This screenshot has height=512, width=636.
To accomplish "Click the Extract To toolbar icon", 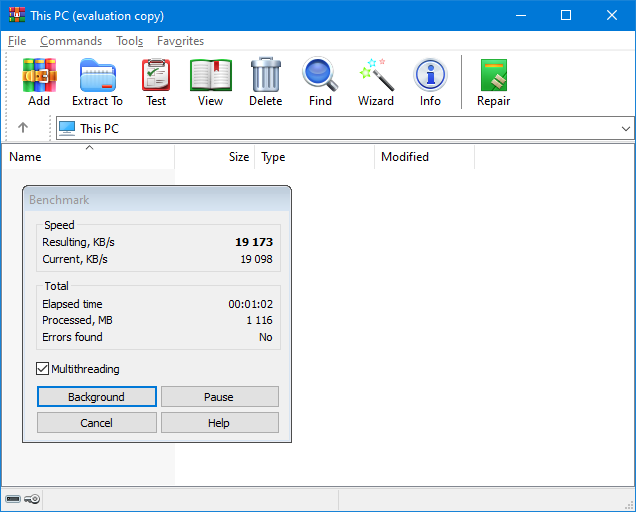I will tap(98, 75).
